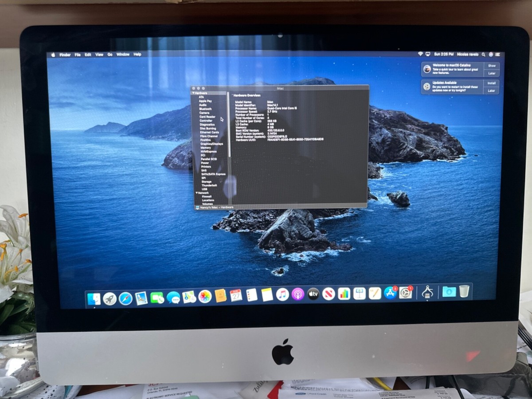Select USB in the Hardware sidebar

click(204, 188)
